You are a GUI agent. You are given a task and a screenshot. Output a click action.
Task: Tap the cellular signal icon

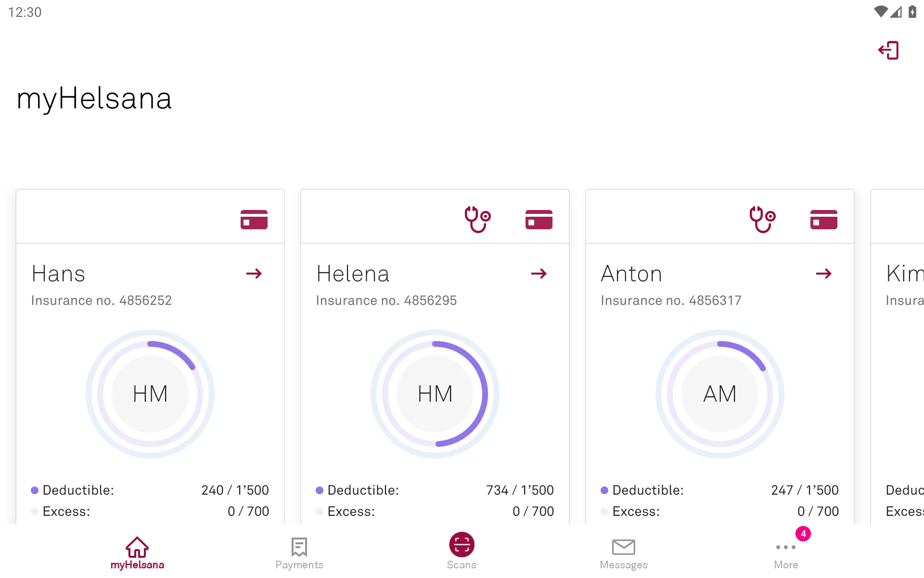pyautogui.click(x=896, y=12)
